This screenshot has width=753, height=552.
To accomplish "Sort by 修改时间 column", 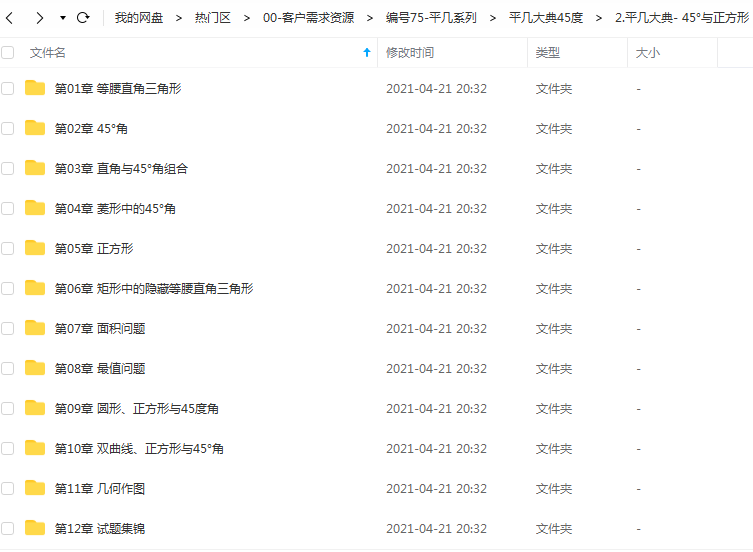I will 410,52.
